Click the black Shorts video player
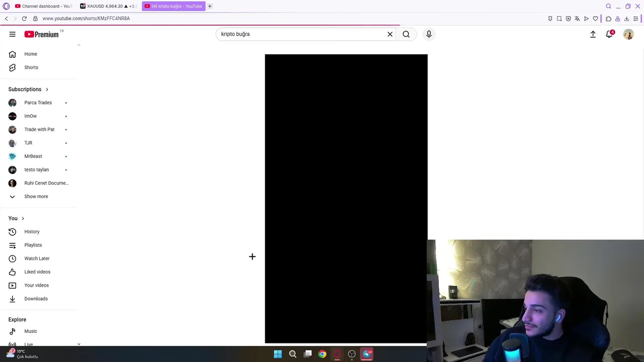644x362 pixels. [346, 199]
